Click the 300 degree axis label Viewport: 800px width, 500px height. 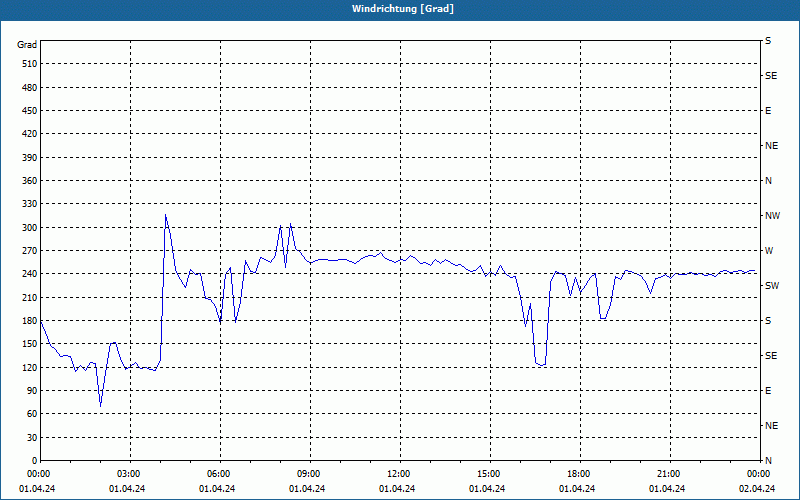(x=30, y=228)
